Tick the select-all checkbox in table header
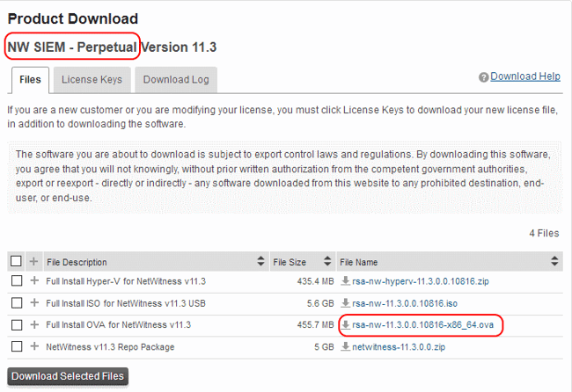The image size is (572, 392). pos(16,261)
